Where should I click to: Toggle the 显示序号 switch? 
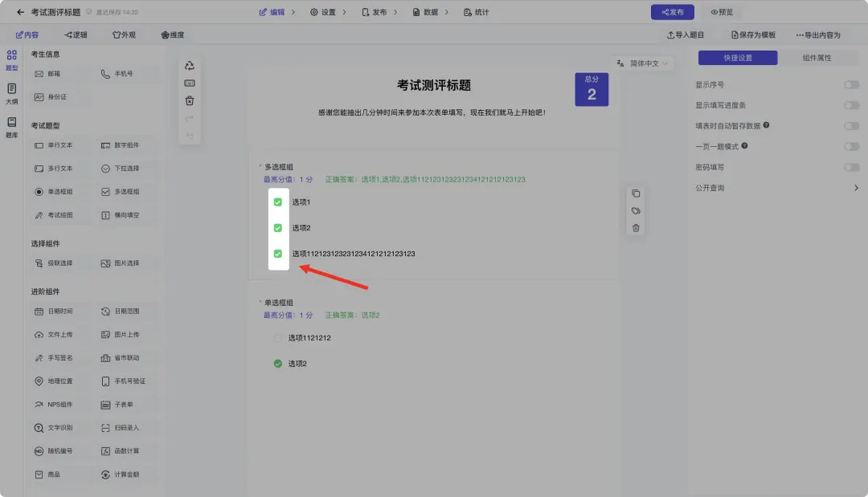coord(851,84)
